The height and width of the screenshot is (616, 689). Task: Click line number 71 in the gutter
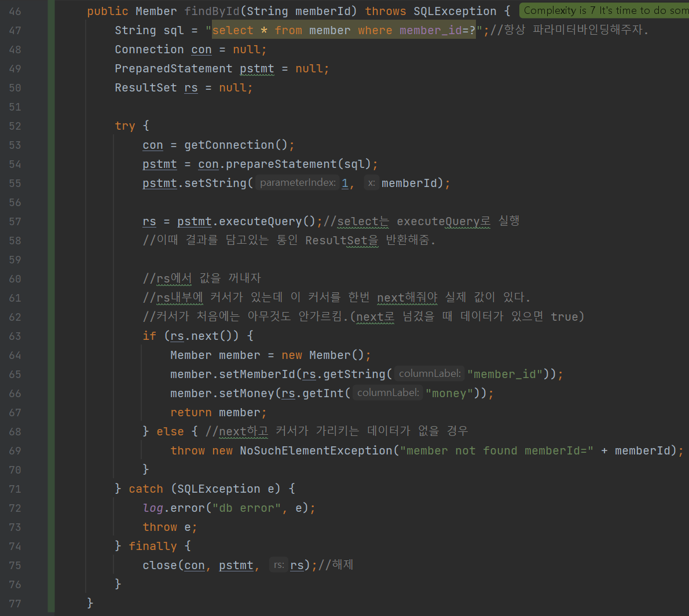[x=15, y=489]
